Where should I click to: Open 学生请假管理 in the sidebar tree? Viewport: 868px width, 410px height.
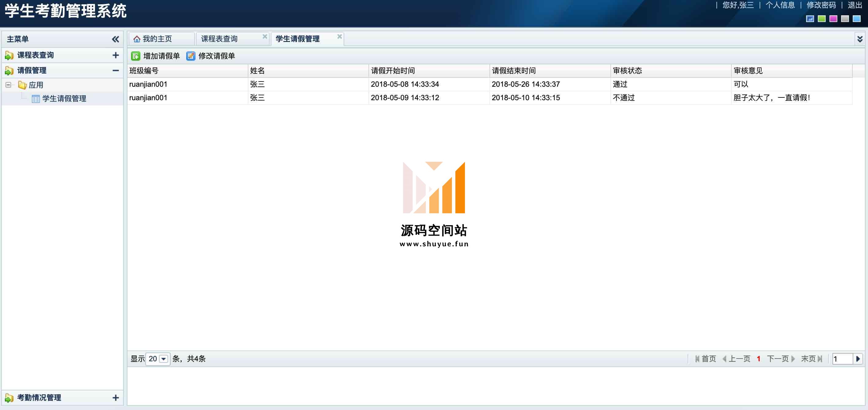pyautogui.click(x=64, y=99)
